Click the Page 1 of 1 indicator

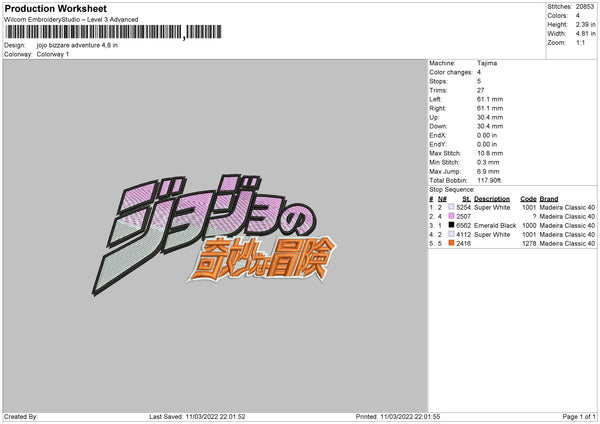coord(579,416)
